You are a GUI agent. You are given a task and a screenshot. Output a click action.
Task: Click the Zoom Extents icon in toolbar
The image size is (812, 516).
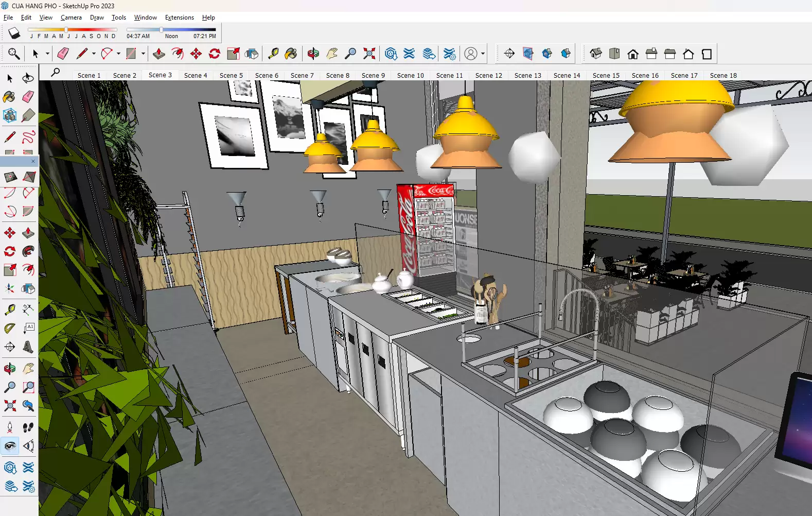tap(369, 54)
